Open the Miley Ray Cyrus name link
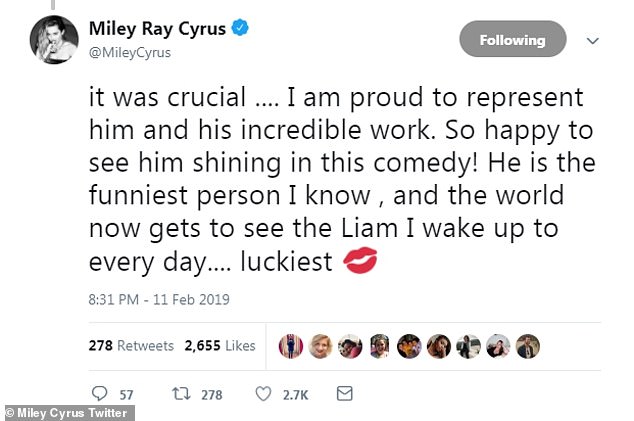Viewport: 634px width, 421px height. (160, 27)
